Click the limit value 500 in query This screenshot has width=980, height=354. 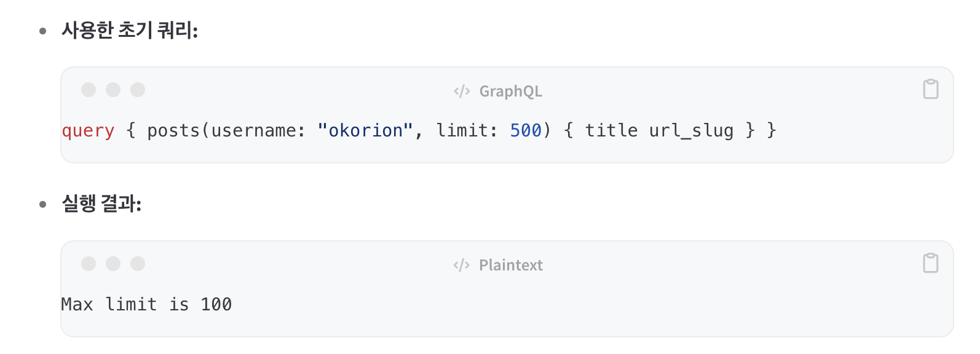pos(526,131)
